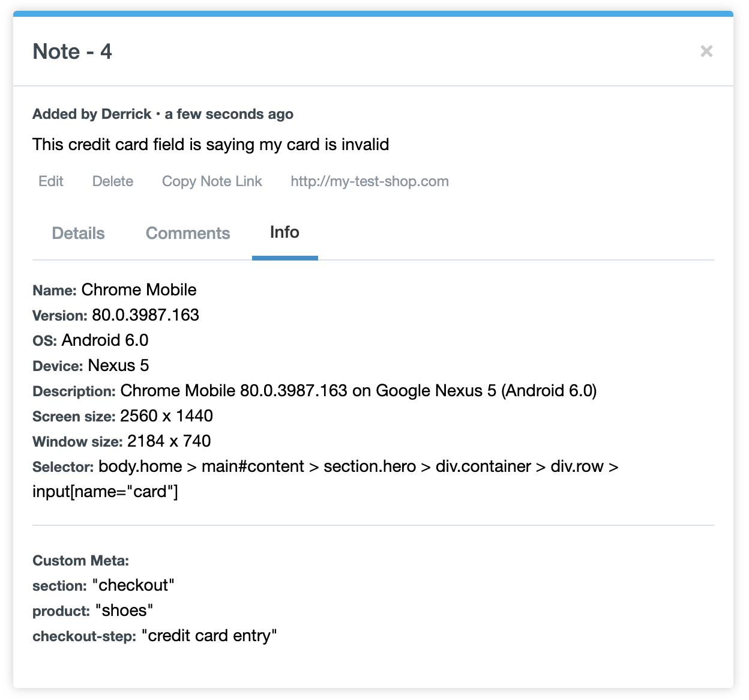Open the Comments tab

[188, 234]
